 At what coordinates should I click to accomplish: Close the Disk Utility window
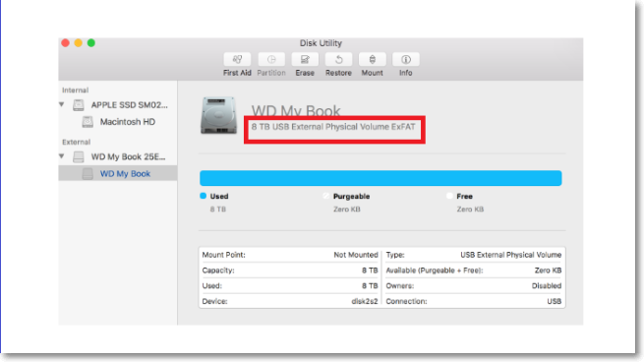[x=65, y=42]
